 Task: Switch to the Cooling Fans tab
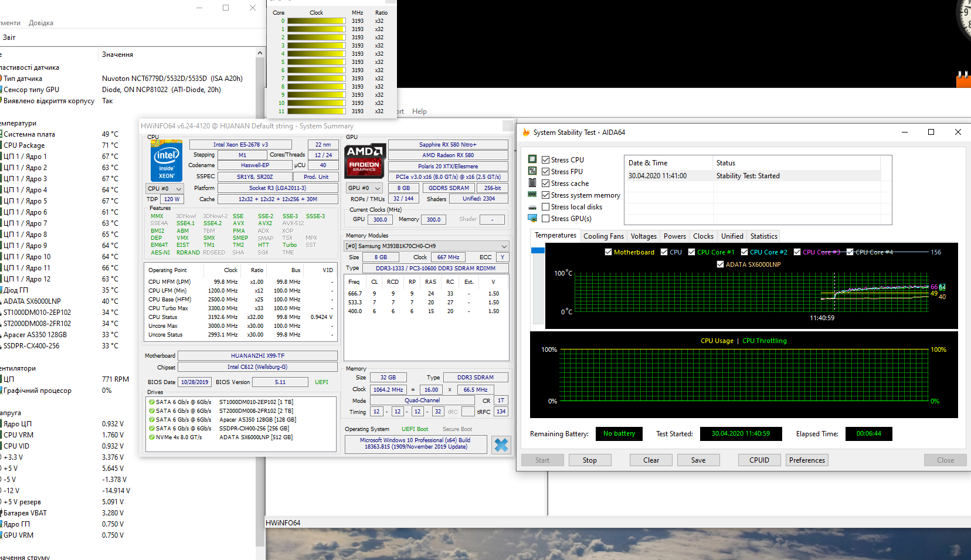tap(603, 236)
